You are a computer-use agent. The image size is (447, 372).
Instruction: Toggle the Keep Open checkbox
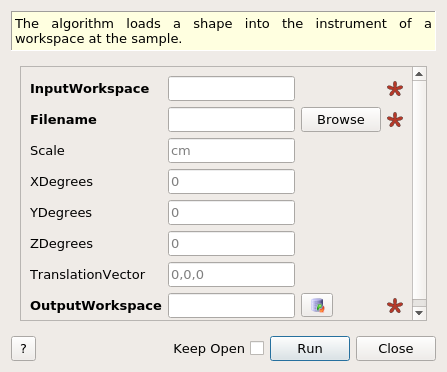pyautogui.click(x=257, y=348)
